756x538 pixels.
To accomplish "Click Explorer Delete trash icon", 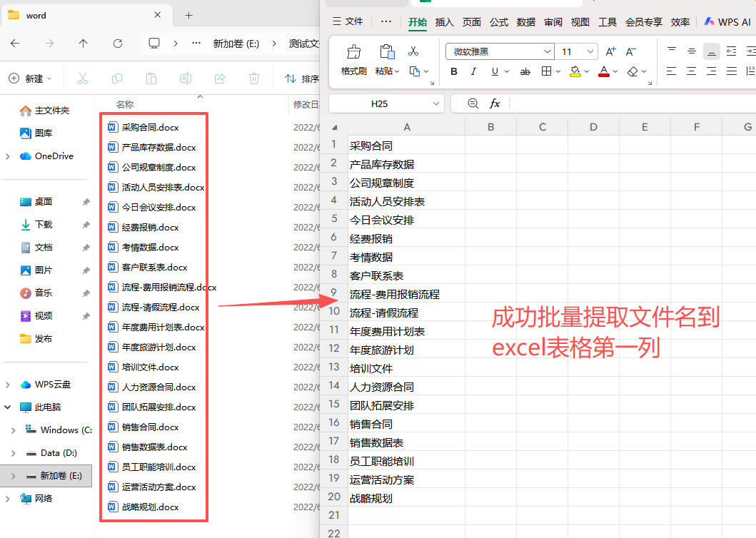I will point(254,78).
